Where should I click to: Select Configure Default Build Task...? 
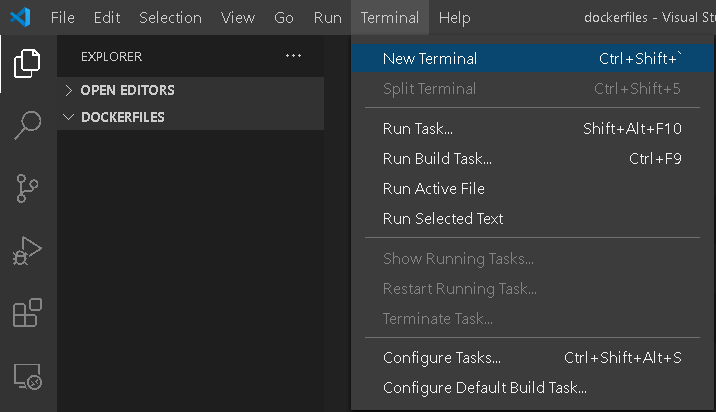484,388
